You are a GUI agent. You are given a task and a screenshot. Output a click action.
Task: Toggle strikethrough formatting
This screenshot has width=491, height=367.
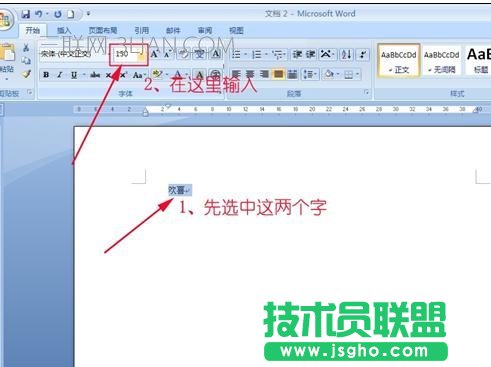[x=95, y=75]
